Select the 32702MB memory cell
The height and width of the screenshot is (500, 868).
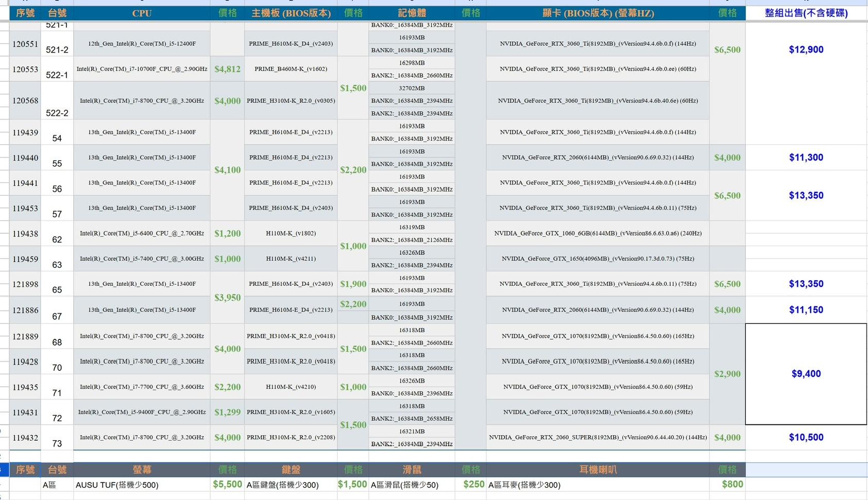coord(412,88)
